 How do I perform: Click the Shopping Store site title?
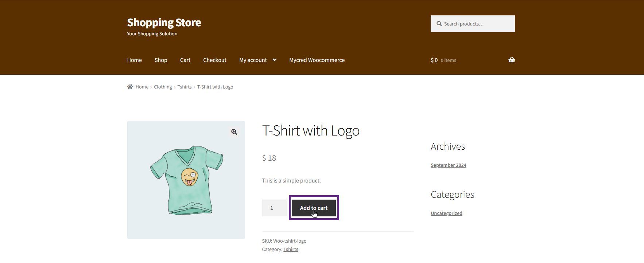(x=164, y=23)
